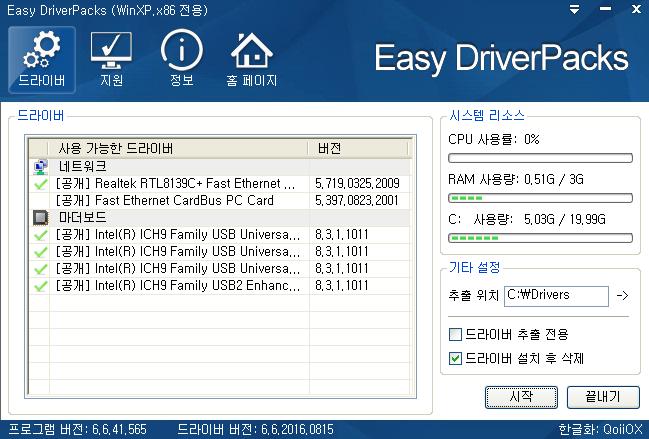Screen dimensions: 649x439
Task: Minimize the Easy DriverPacks window
Action: pyautogui.click(x=606, y=10)
